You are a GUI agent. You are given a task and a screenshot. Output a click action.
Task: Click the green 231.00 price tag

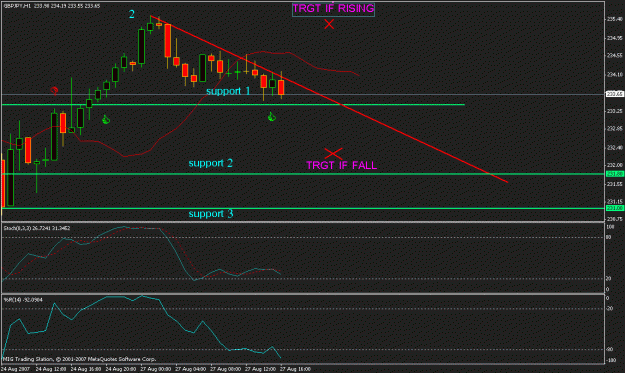[615, 208]
